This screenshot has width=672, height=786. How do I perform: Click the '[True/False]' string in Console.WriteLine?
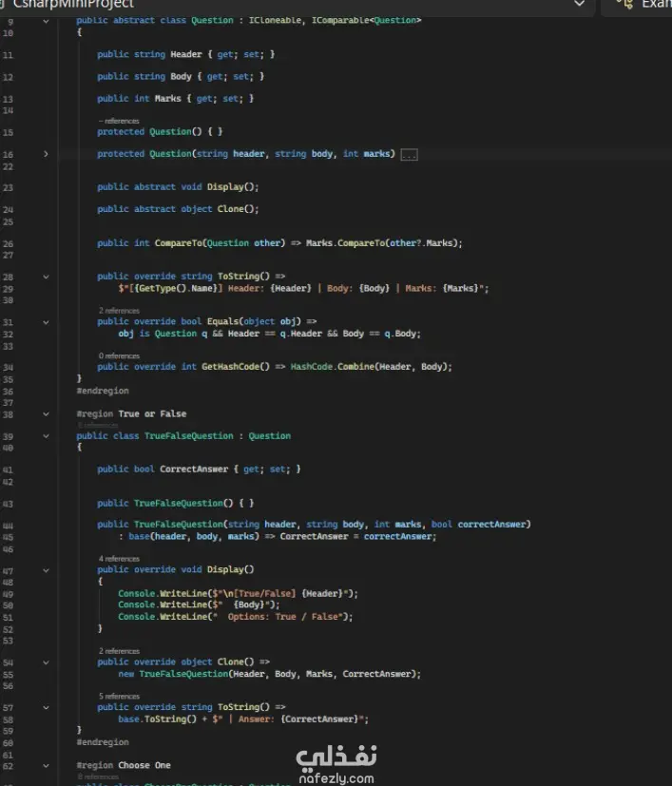pyautogui.click(x=265, y=594)
